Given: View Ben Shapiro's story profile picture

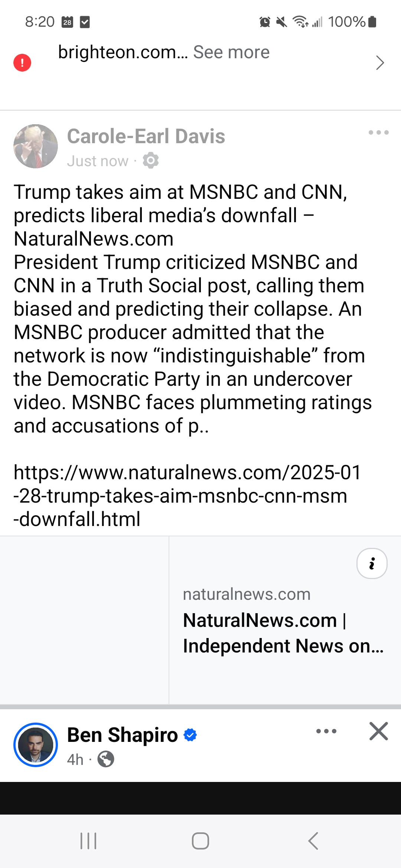Looking at the screenshot, I should point(36,745).
